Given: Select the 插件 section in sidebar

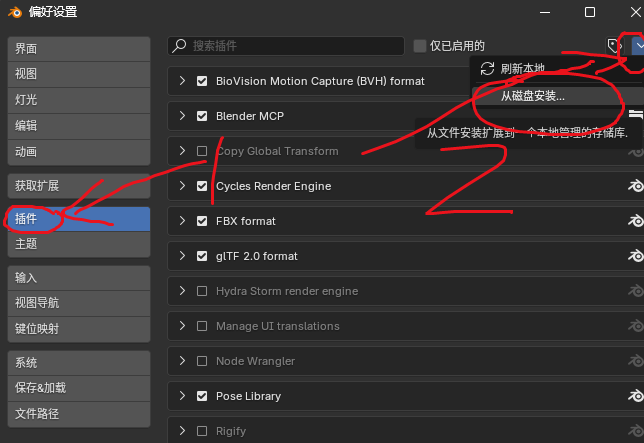Looking at the screenshot, I should tap(79, 219).
